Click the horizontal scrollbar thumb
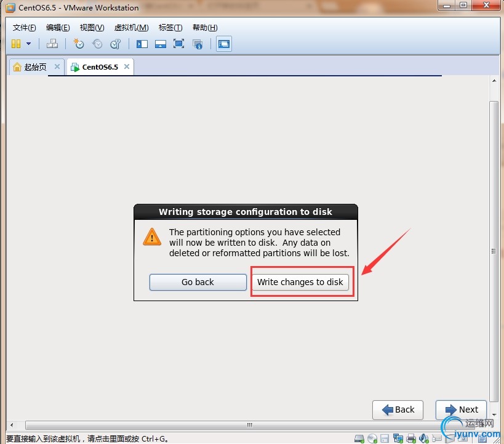 tap(249, 425)
